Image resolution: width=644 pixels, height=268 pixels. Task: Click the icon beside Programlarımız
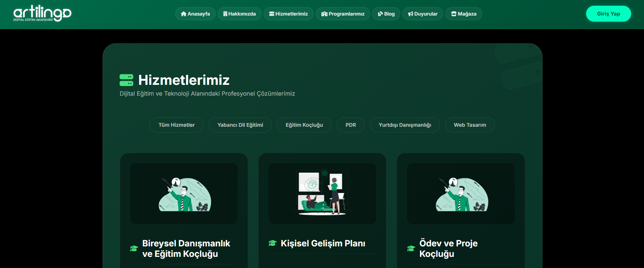coord(324,14)
